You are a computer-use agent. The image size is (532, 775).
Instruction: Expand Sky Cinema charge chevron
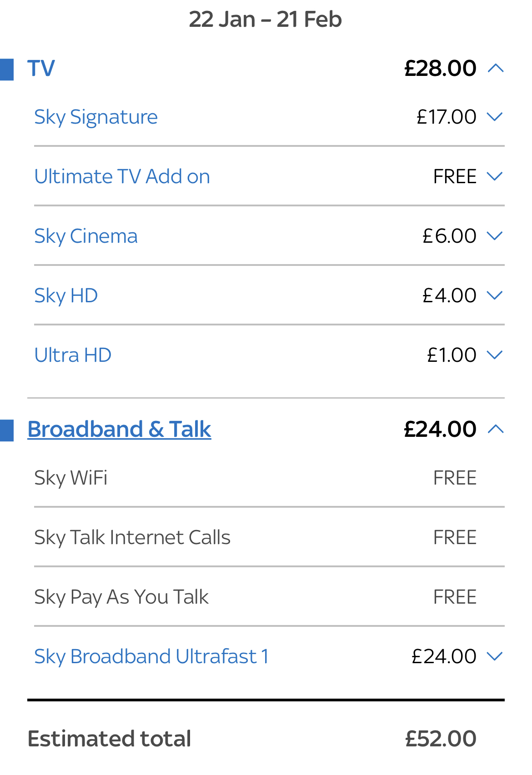point(495,236)
